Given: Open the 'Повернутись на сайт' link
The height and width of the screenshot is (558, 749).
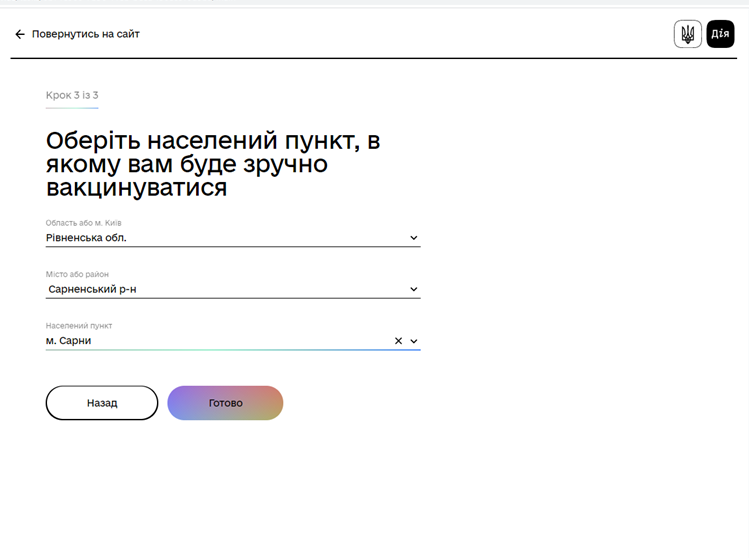Looking at the screenshot, I should pyautogui.click(x=85, y=34).
